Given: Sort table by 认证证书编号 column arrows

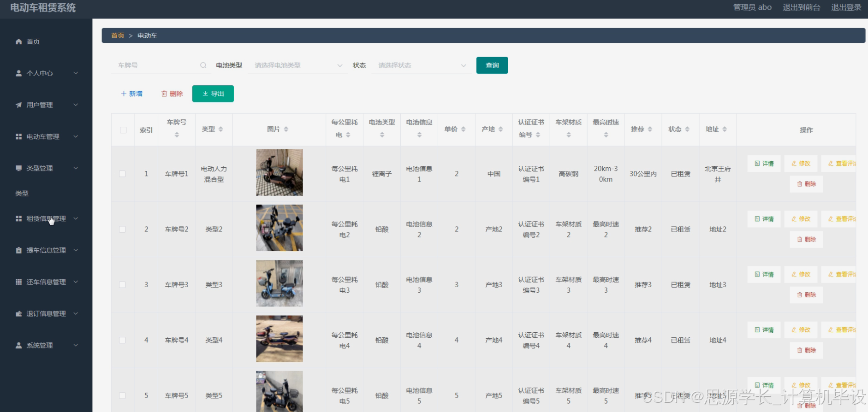Looking at the screenshot, I should (x=538, y=135).
